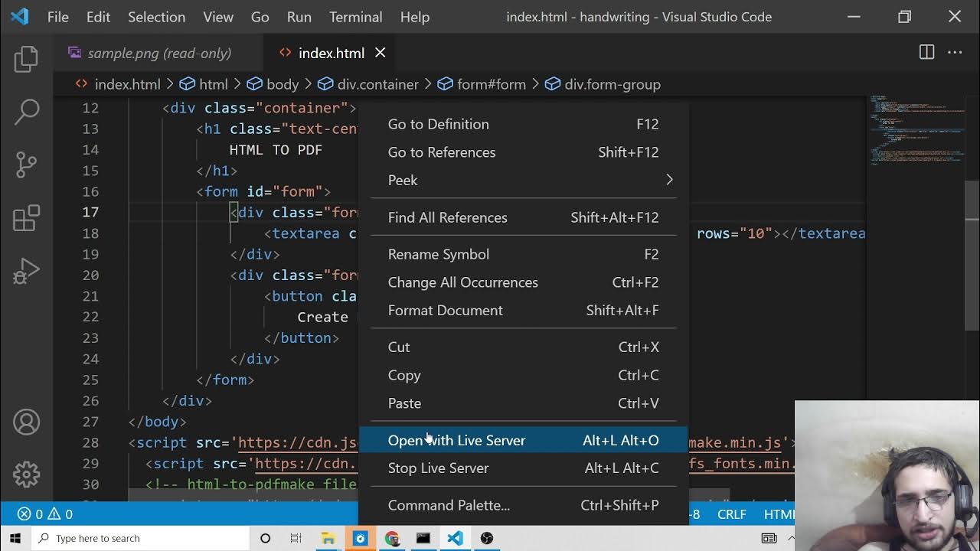Click the errors and warnings status indicator
The height and width of the screenshot is (551, 980).
click(x=45, y=514)
